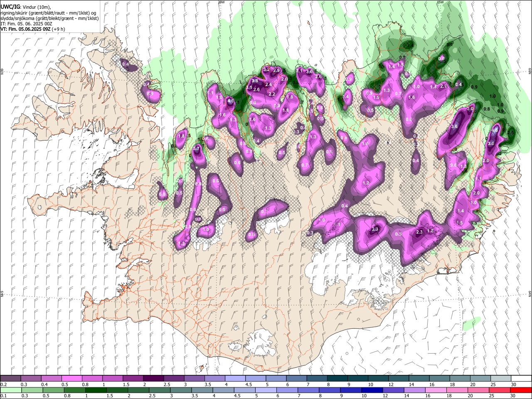
Task: Select bottom-row deep blue swatch between 10 and 12
Action: point(372,390)
